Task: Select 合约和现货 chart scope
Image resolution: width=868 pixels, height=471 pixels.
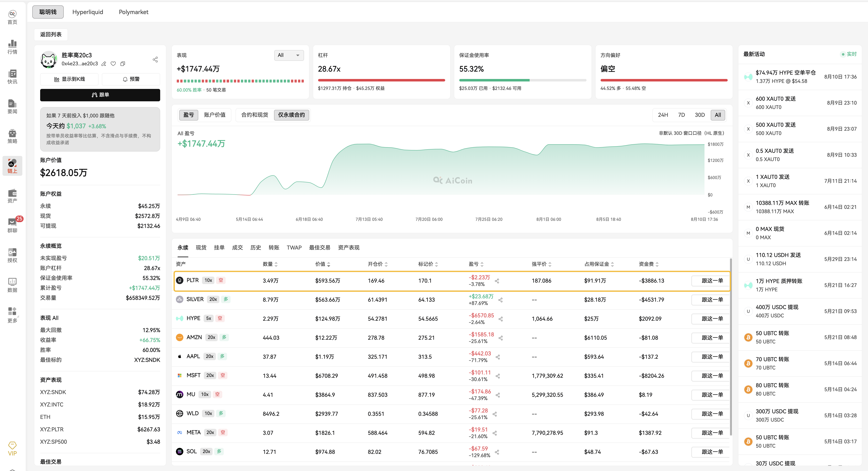Action: point(254,115)
